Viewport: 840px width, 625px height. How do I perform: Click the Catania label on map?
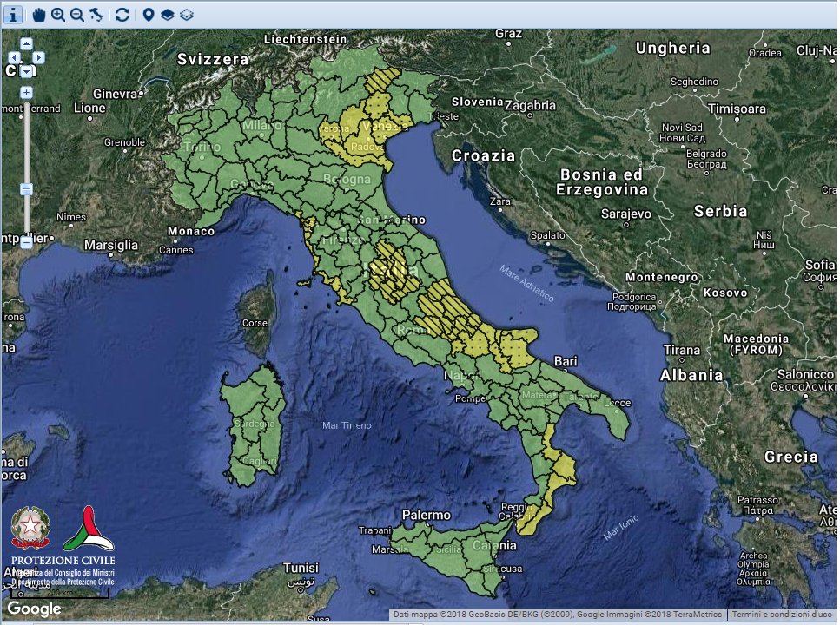click(494, 546)
